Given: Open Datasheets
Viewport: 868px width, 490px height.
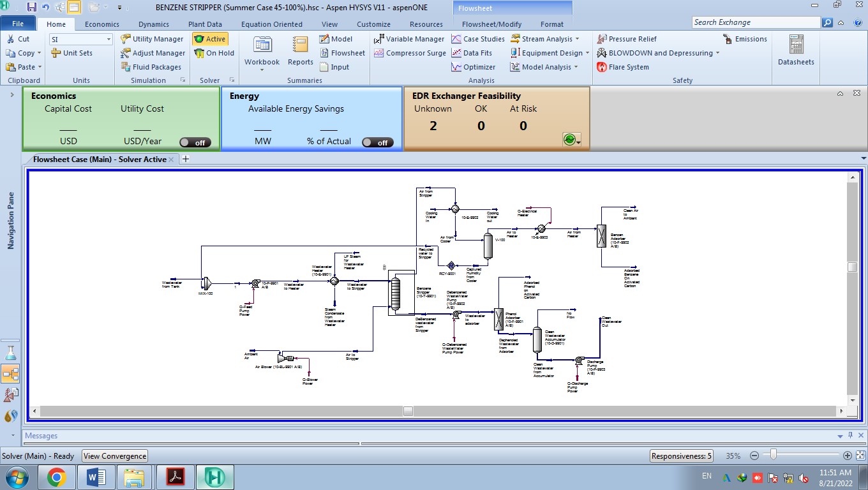Looking at the screenshot, I should pos(796,51).
